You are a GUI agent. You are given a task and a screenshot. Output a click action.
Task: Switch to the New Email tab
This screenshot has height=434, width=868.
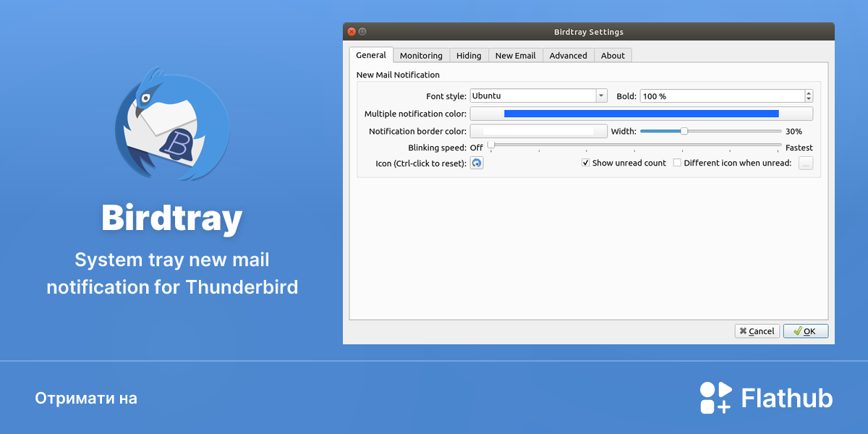coord(516,56)
